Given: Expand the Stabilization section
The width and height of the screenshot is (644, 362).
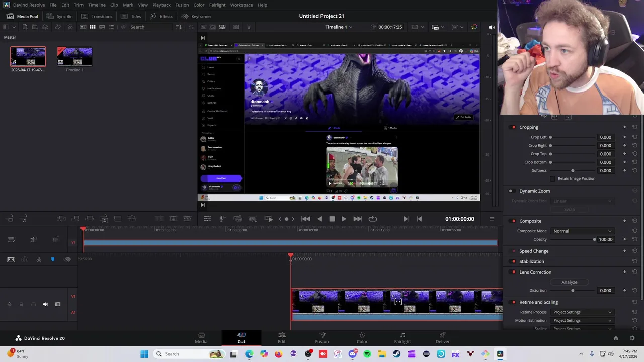Looking at the screenshot, I should point(531,261).
